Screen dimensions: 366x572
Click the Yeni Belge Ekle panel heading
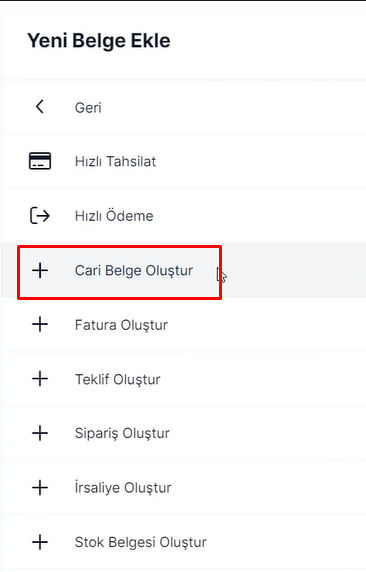coord(99,40)
